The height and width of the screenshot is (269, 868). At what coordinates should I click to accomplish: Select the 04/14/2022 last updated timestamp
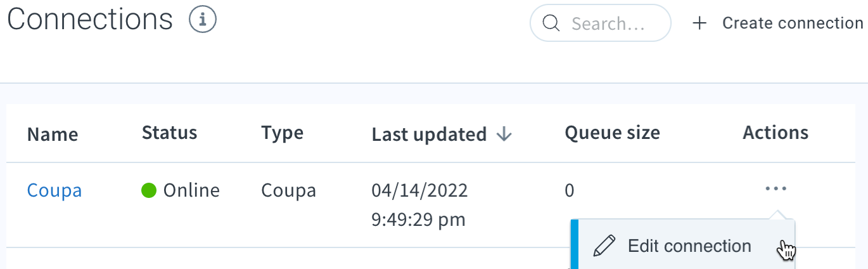click(419, 190)
